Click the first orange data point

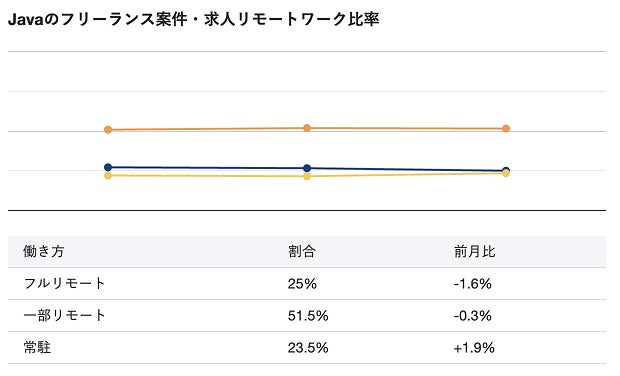coord(108,130)
